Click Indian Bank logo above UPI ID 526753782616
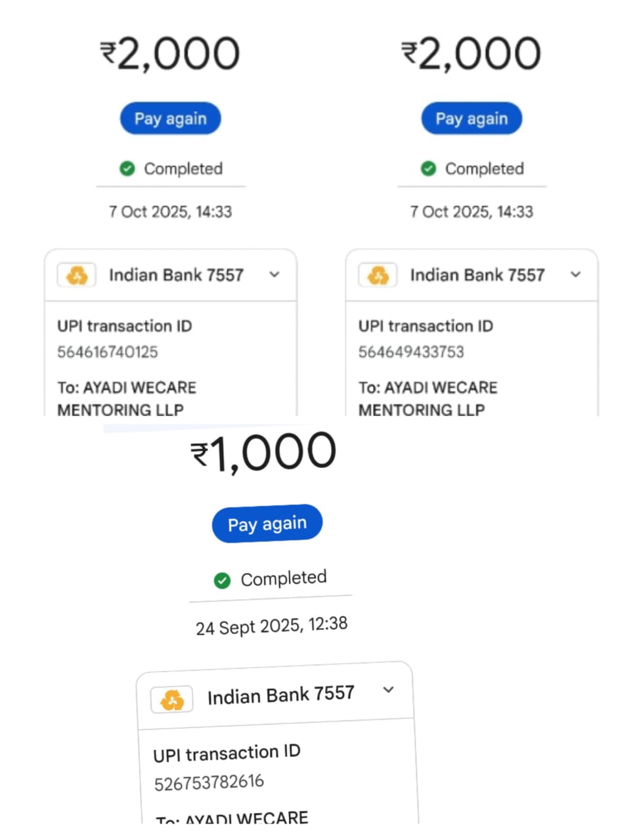This screenshot has height=840, width=637. pos(172,700)
